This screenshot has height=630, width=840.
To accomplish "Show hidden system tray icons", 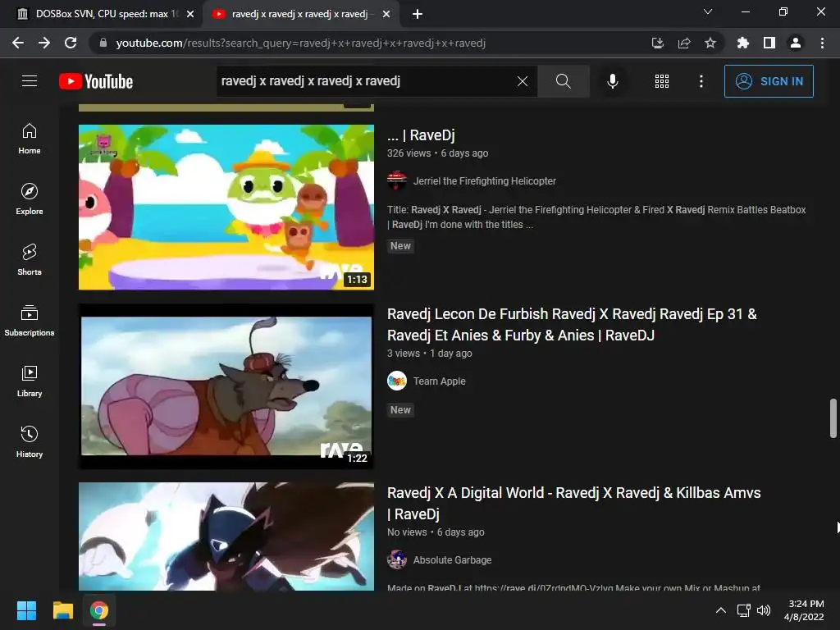I will [x=721, y=610].
